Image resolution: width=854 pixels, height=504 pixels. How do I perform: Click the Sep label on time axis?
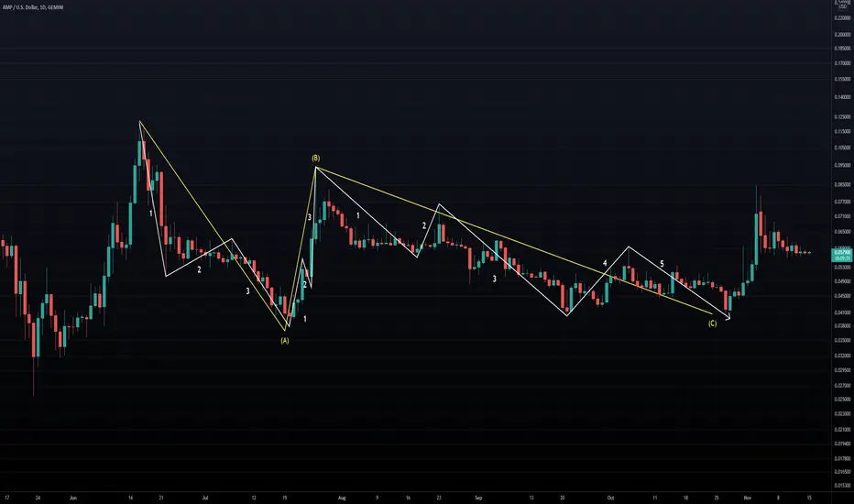tap(478, 498)
